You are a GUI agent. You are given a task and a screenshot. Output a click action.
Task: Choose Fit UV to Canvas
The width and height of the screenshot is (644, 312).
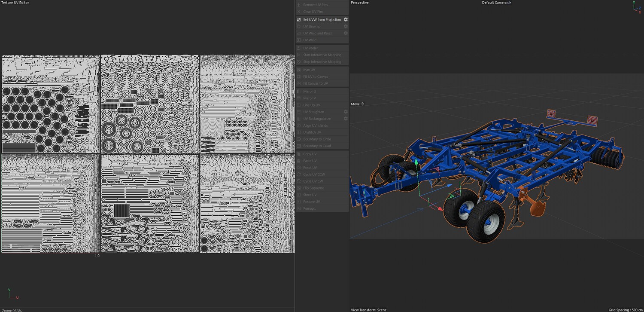[316, 76]
